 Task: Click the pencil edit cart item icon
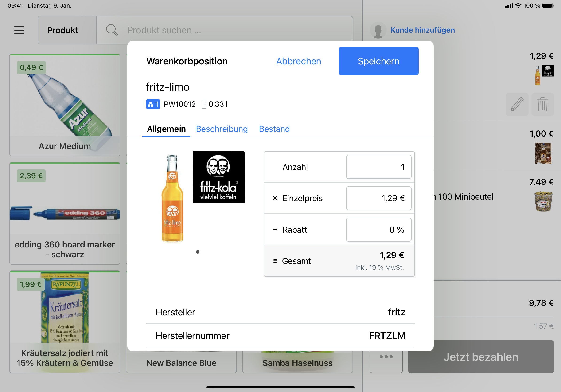click(517, 104)
